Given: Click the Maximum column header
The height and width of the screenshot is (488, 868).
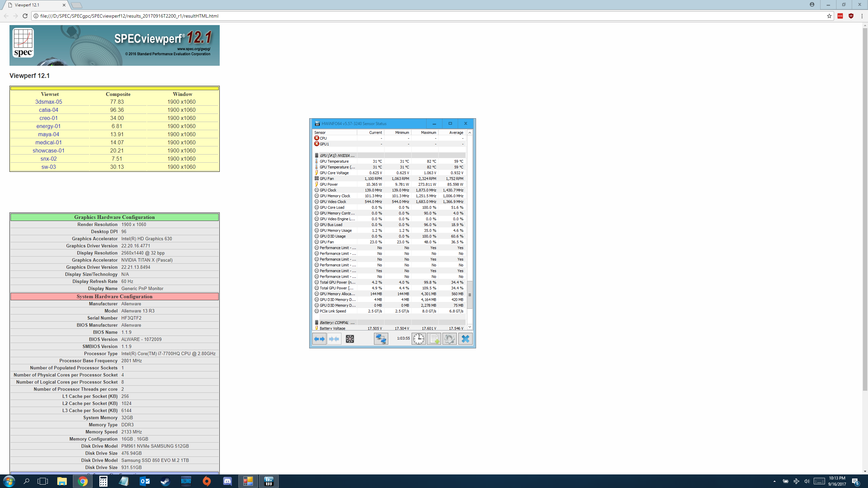Looking at the screenshot, I should point(428,133).
